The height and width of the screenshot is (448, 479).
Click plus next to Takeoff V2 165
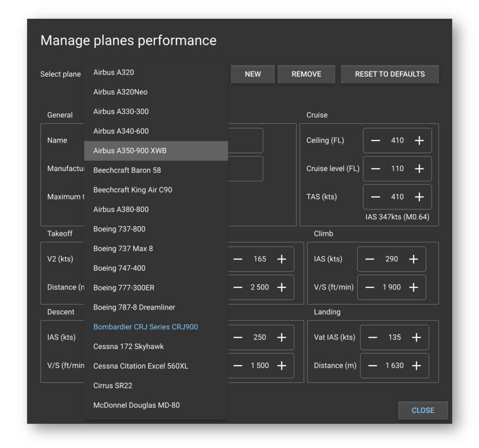coord(281,259)
